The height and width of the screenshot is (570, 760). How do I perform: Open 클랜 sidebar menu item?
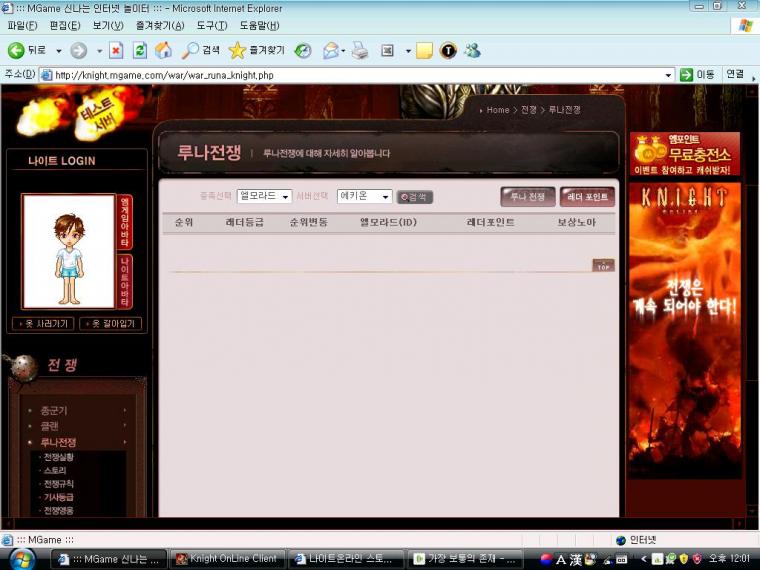click(49, 426)
